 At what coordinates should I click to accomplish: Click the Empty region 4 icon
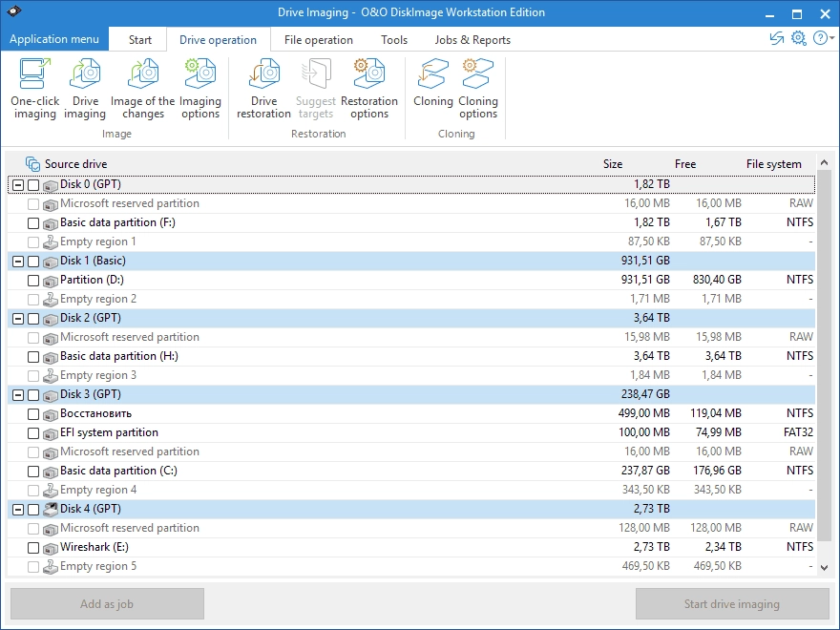point(51,491)
